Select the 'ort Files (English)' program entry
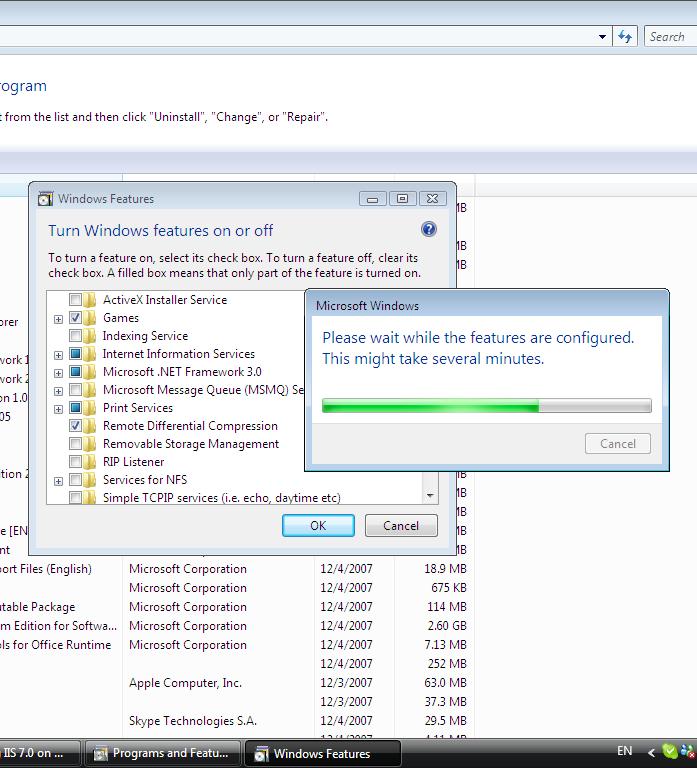This screenshot has width=697, height=768. pyautogui.click(x=46, y=569)
